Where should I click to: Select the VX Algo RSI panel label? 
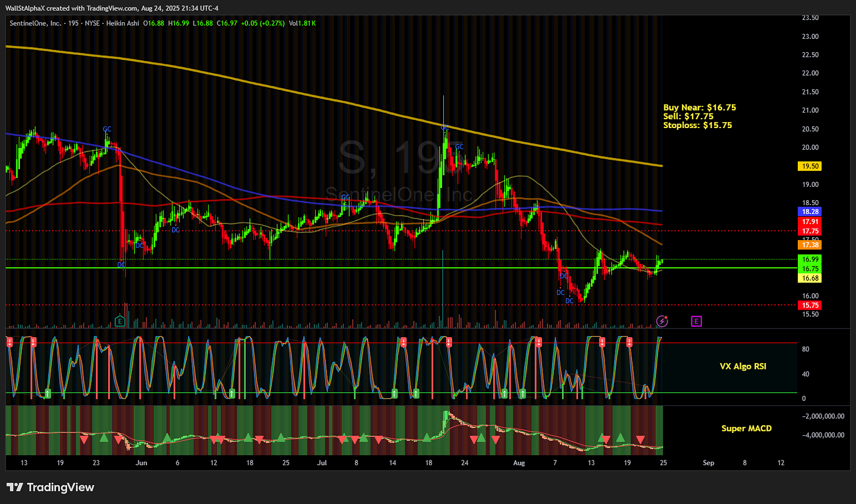coord(743,366)
